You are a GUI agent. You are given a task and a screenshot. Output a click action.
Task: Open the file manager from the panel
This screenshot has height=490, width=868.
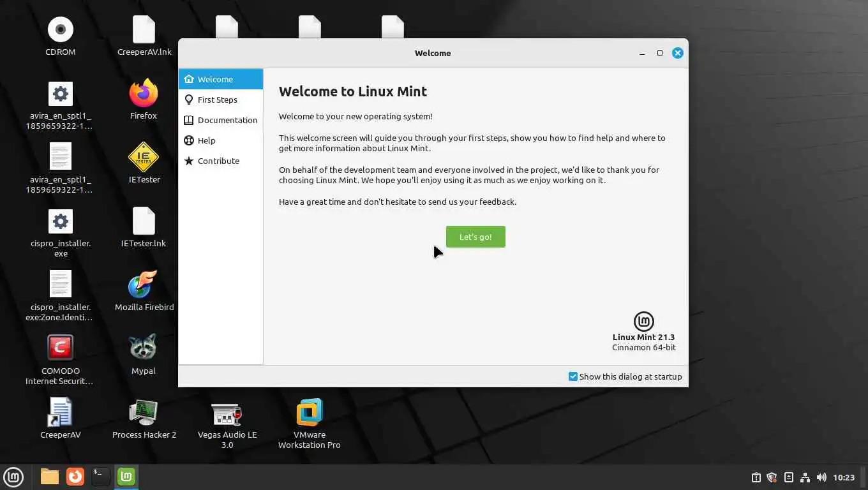pyautogui.click(x=49, y=477)
